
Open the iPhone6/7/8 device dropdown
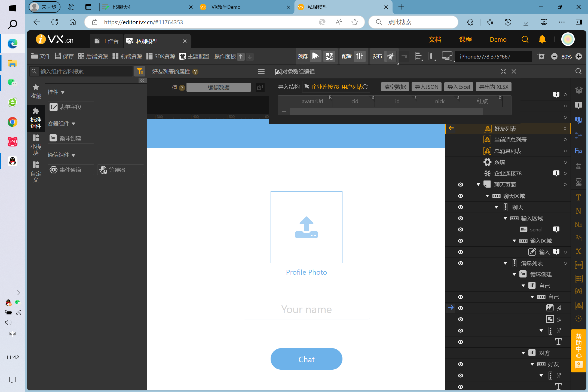(x=493, y=56)
